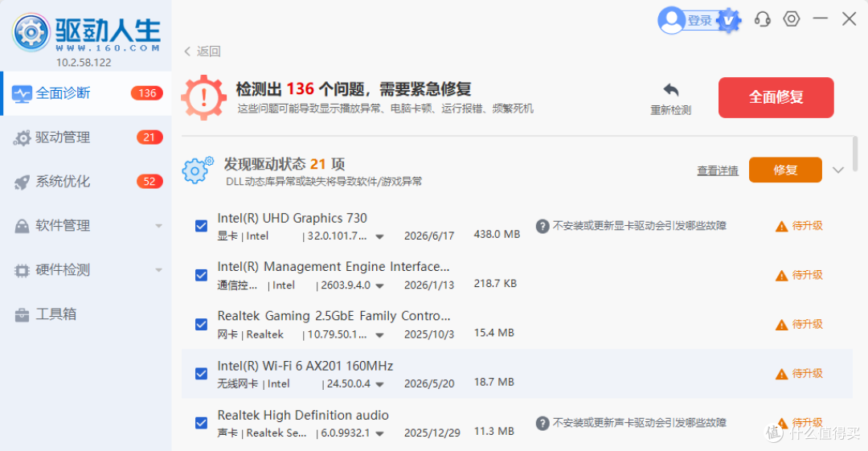The image size is (868, 451).
Task: Open version dropdown 2603.9.4.0
Action: click(x=379, y=286)
